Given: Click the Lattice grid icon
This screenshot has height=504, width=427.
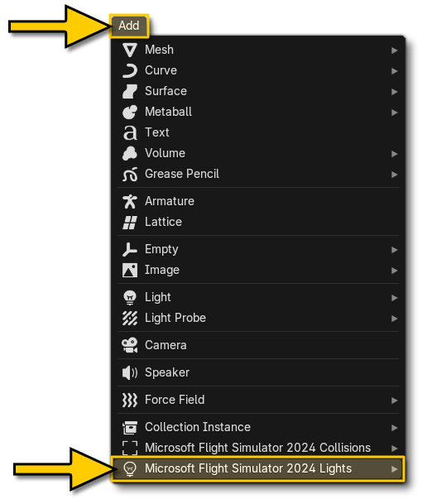Looking at the screenshot, I should point(130,222).
